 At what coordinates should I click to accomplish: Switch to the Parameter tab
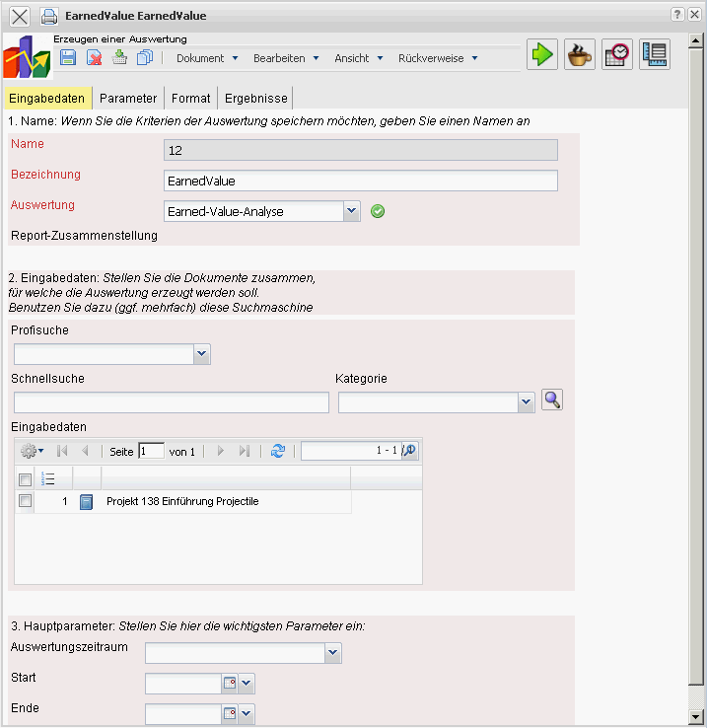[x=128, y=99]
